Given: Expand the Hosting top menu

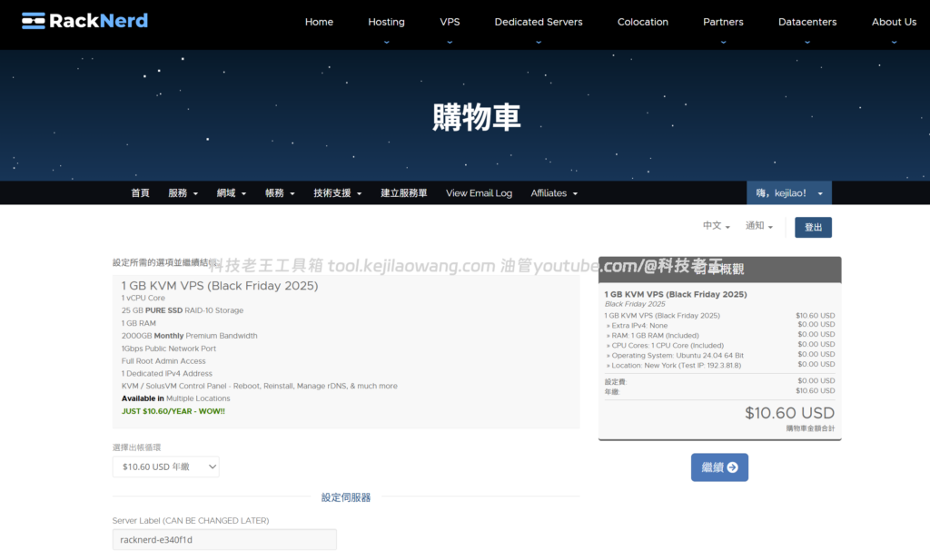Looking at the screenshot, I should [386, 22].
